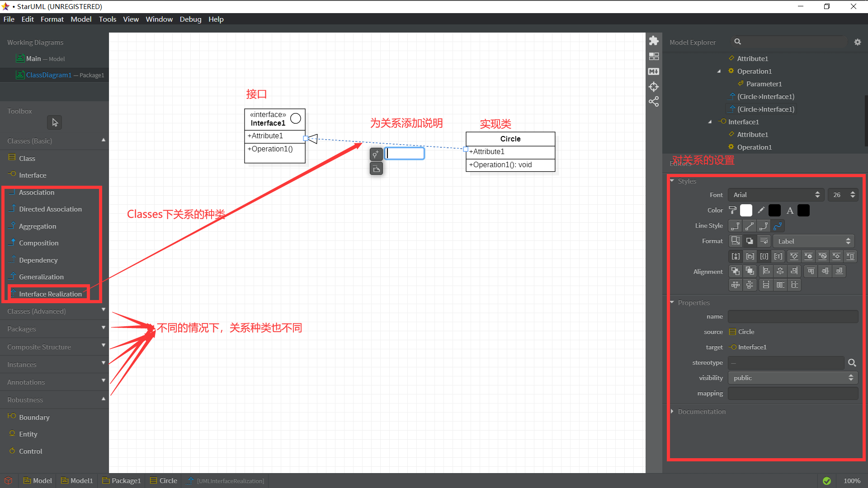The height and width of the screenshot is (488, 868).
Task: Open the Tools menu
Action: [108, 19]
